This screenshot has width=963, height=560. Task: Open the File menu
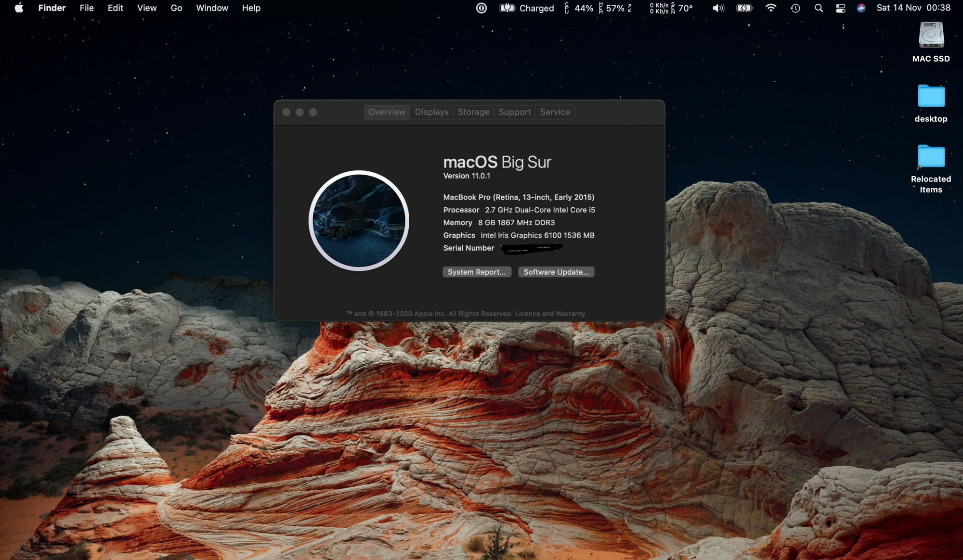(x=87, y=8)
